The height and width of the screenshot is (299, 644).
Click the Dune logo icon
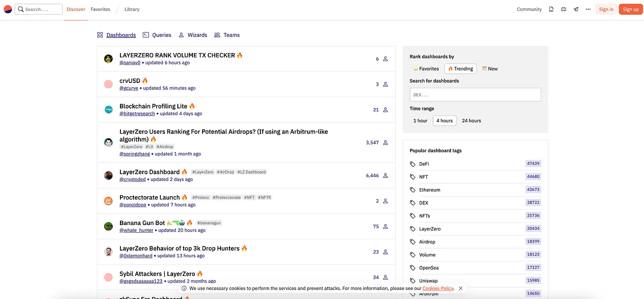(x=8, y=9)
